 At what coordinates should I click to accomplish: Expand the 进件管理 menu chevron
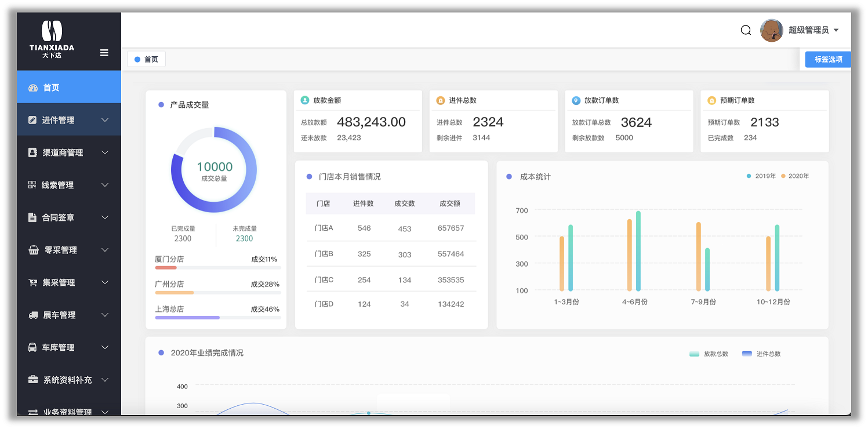tap(105, 120)
